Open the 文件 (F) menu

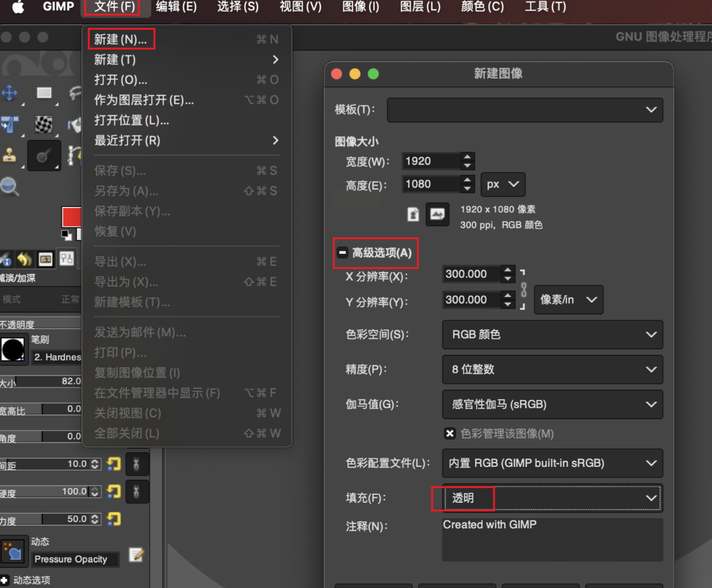115,7
